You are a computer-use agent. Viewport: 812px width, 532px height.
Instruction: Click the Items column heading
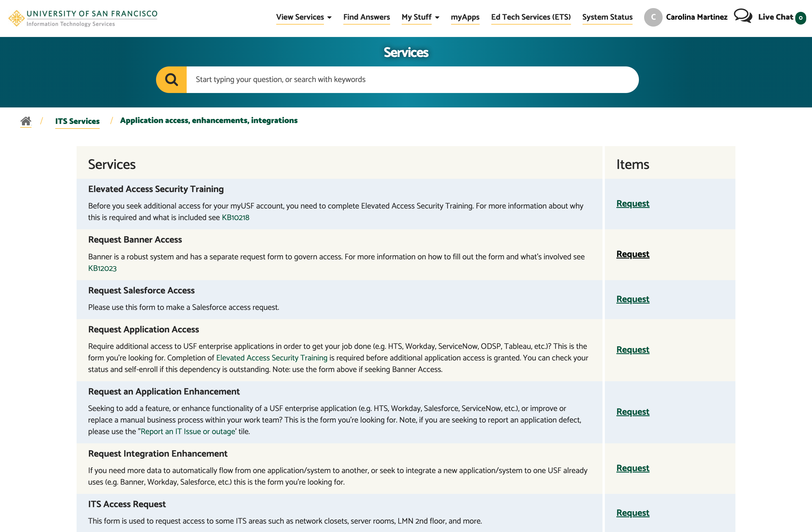(633, 164)
